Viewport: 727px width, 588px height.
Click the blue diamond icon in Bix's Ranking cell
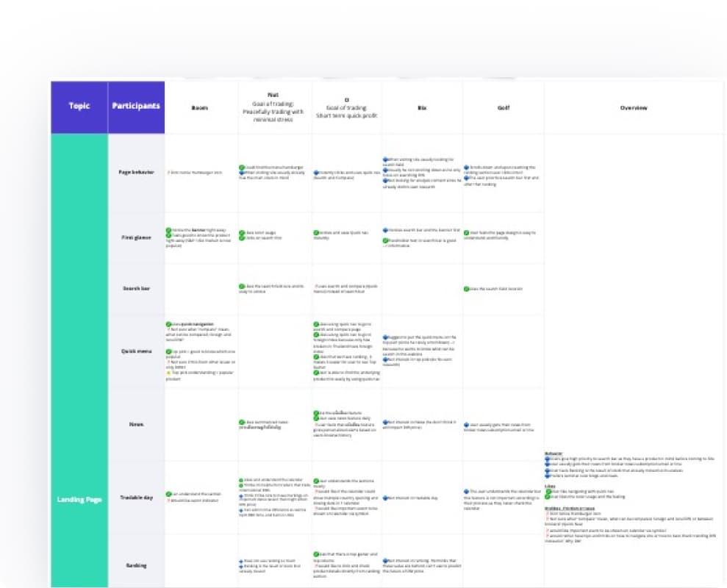(384, 560)
